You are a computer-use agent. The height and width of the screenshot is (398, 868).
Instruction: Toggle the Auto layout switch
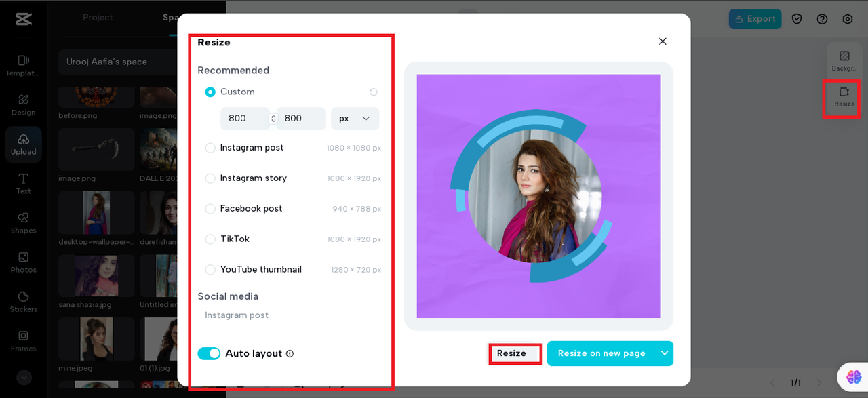[209, 354]
